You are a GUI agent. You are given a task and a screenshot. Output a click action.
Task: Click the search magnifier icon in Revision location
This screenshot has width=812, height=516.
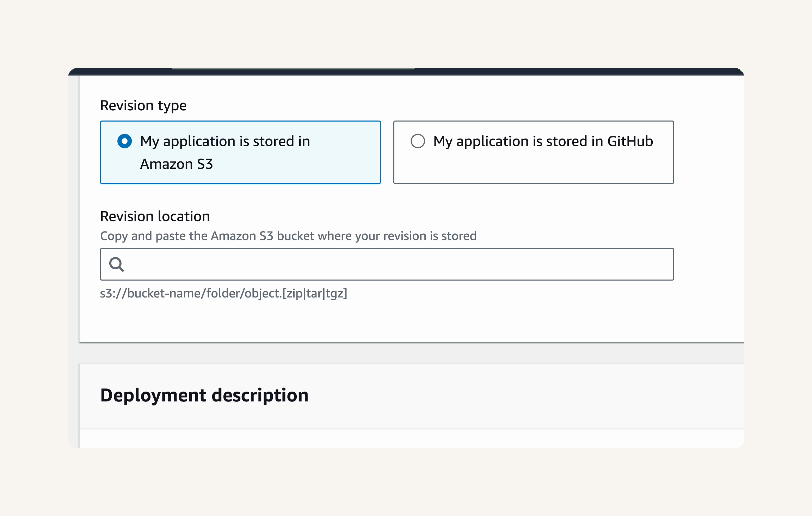(x=117, y=264)
